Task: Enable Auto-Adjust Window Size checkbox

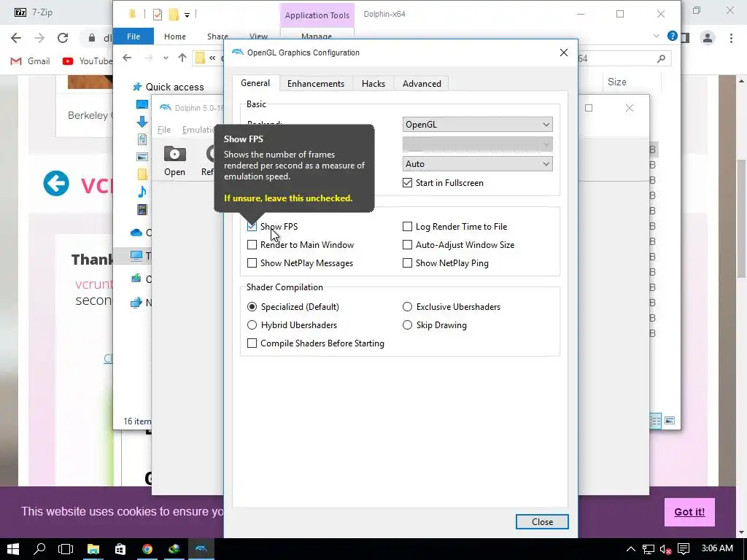Action: click(x=407, y=245)
